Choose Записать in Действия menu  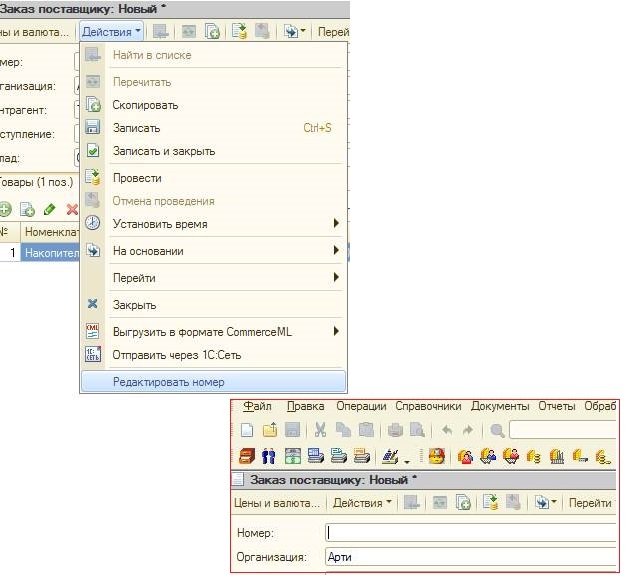(213, 128)
